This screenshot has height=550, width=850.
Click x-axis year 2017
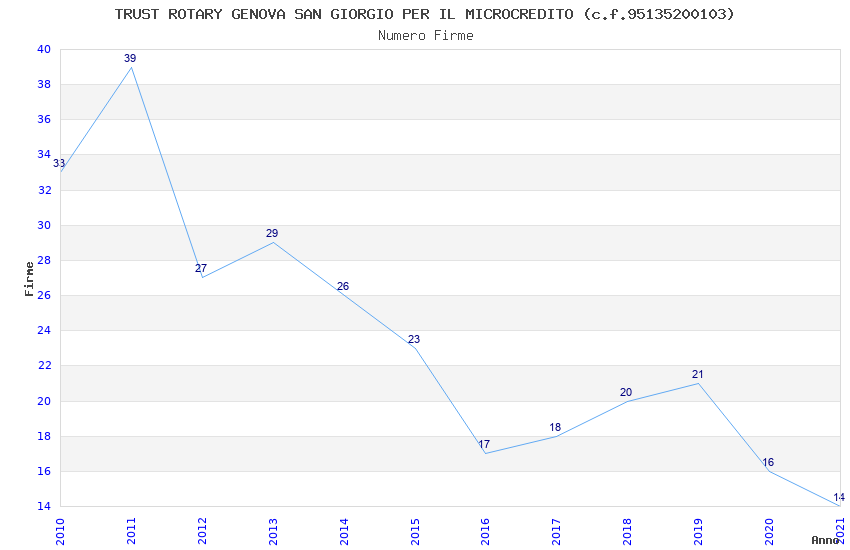tap(557, 532)
